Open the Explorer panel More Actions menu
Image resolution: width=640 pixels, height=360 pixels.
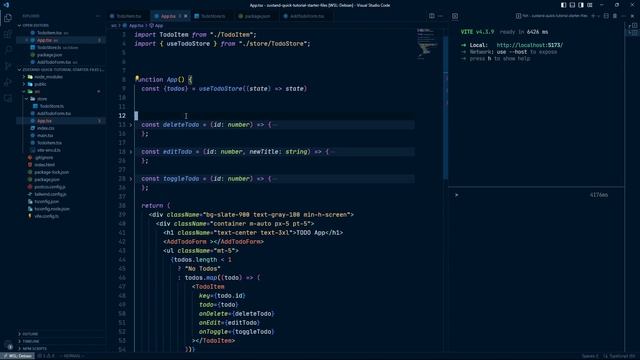[x=98, y=16]
